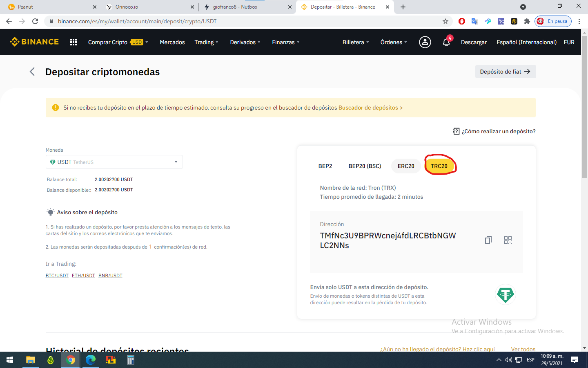
Task: Open the Calculator from the taskbar
Action: pyautogui.click(x=131, y=360)
